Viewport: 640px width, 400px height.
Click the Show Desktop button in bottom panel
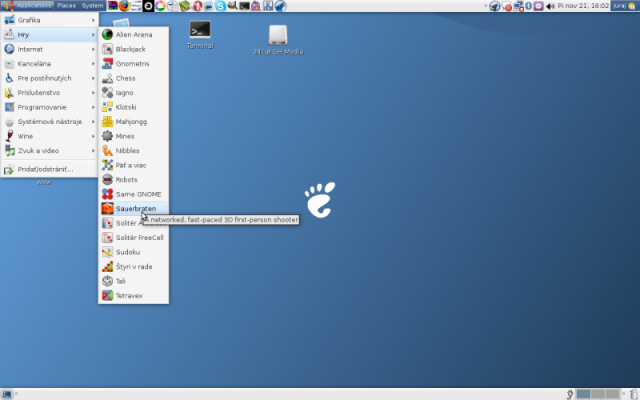[x=7, y=394]
